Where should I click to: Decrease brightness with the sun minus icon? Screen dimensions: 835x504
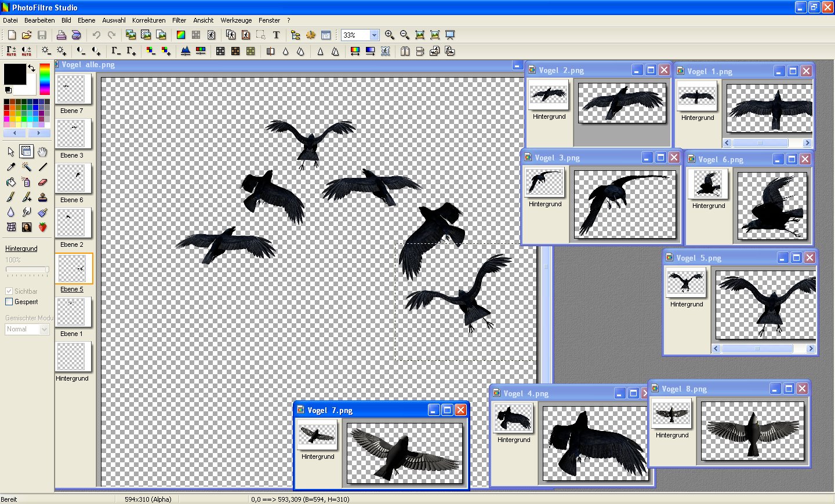tap(46, 51)
